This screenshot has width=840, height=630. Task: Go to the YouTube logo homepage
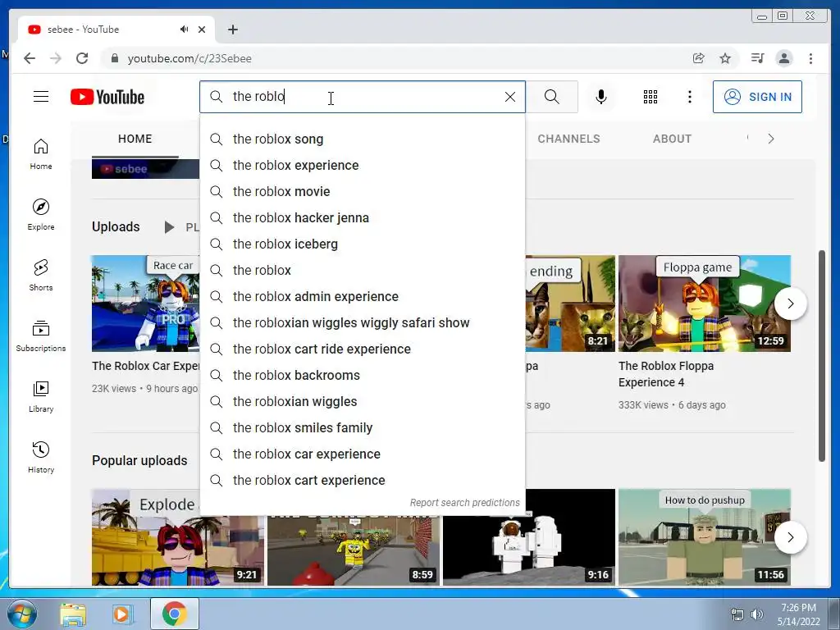107,97
